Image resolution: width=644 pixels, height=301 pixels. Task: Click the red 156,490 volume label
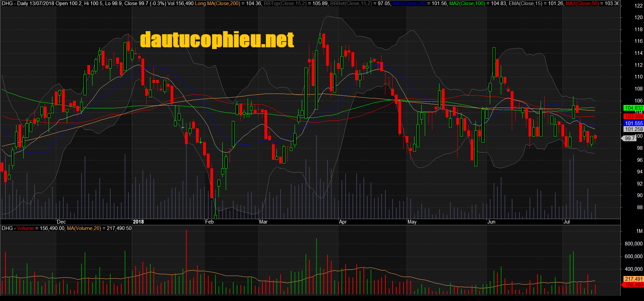click(633, 285)
